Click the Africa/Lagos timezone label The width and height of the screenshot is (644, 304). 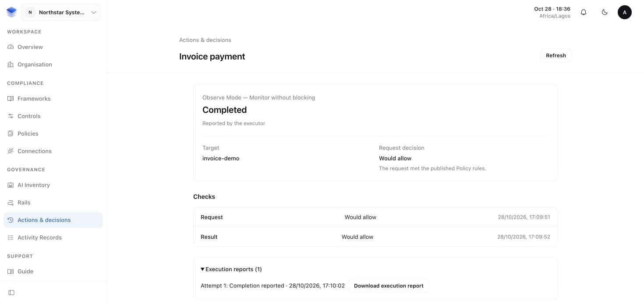pyautogui.click(x=555, y=16)
